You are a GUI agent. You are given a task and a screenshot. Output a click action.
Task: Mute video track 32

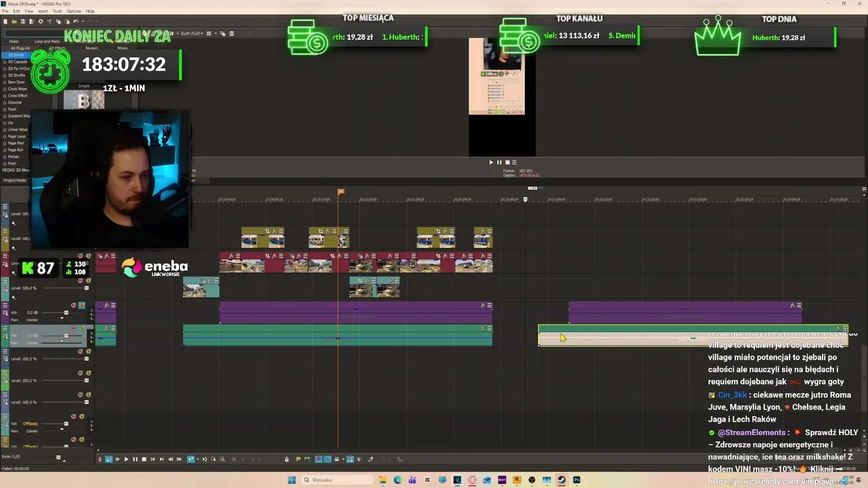(x=80, y=394)
